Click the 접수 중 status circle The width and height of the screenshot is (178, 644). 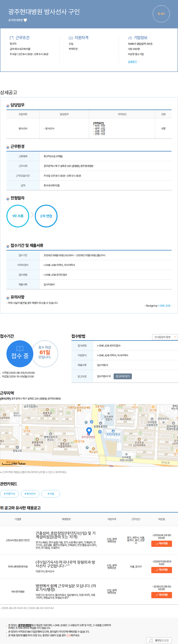tap(20, 354)
